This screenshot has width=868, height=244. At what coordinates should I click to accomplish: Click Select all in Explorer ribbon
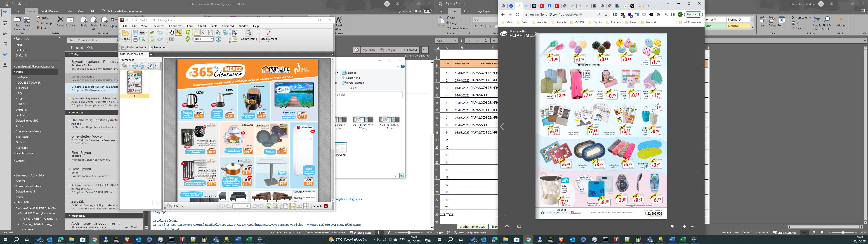[349, 73]
